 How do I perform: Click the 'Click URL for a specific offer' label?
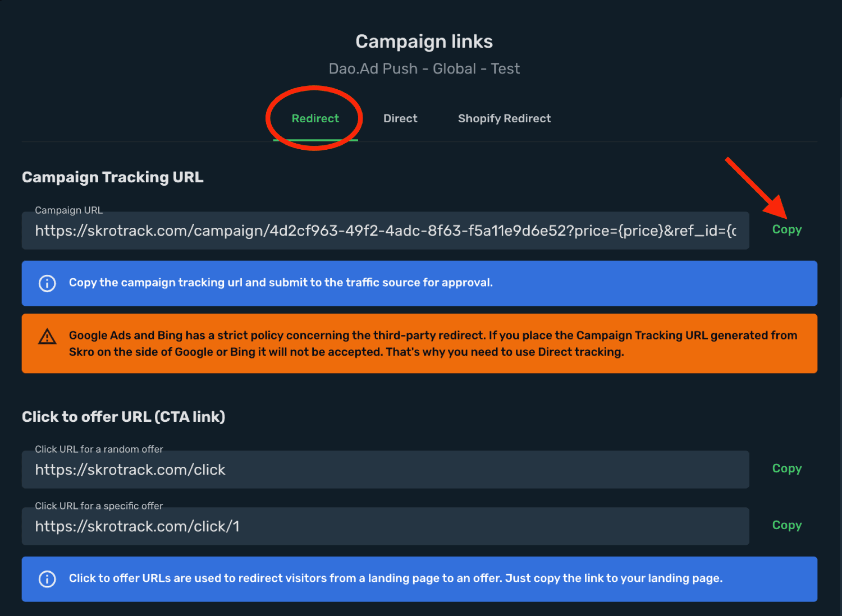coord(99,506)
